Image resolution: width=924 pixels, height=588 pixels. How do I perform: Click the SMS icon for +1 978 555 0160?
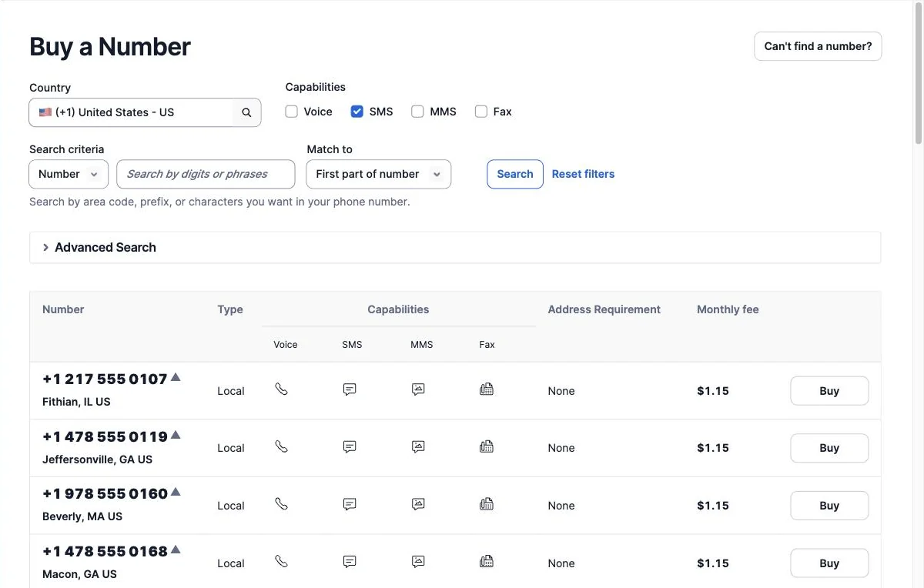coord(350,504)
